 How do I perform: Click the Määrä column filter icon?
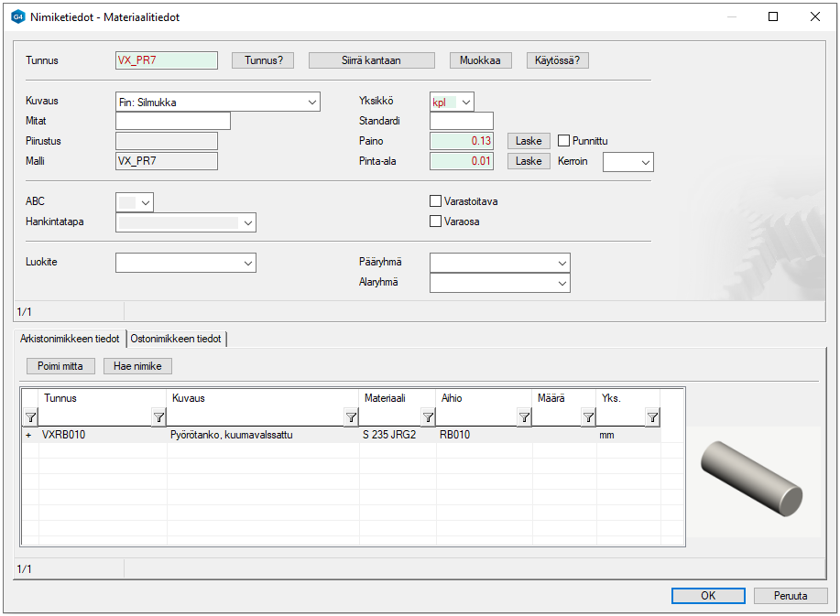588,417
